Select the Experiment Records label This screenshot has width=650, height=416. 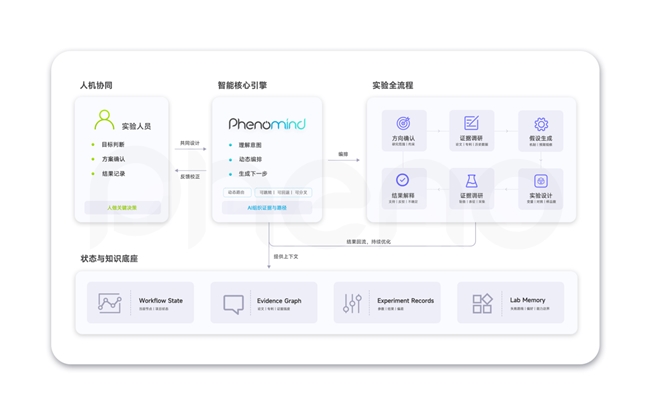click(405, 300)
